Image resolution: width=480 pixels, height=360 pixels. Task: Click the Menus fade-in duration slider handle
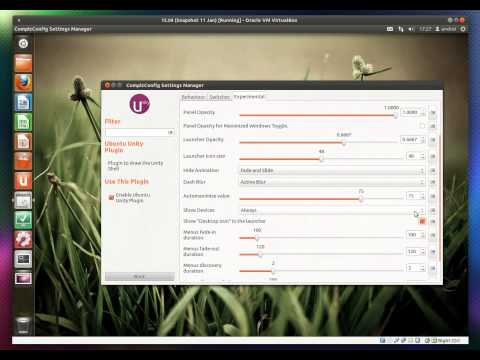[257, 238]
